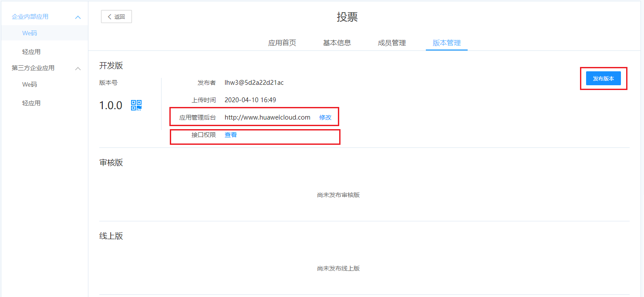Screen dimensions: 644x297
Task: Select the 第三方企业应用 sidebar heading
Action: 33,68
